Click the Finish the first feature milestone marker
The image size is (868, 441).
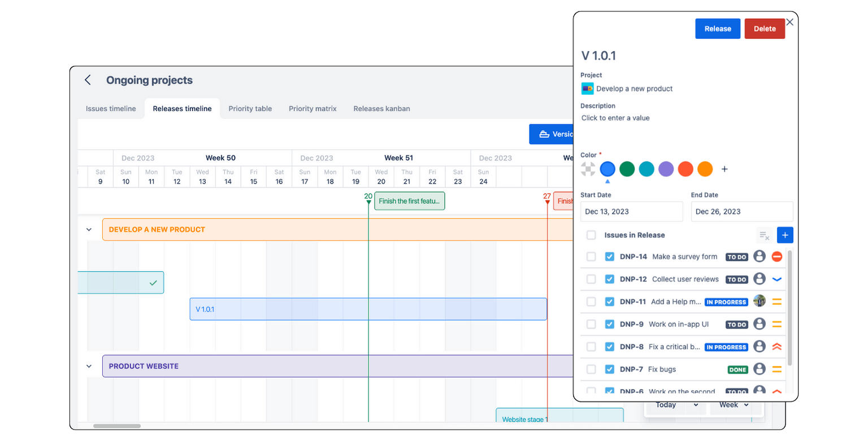pyautogui.click(x=410, y=201)
